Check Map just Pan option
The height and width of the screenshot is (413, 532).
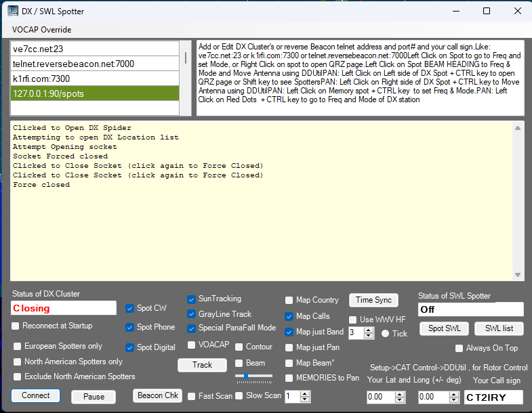289,347
